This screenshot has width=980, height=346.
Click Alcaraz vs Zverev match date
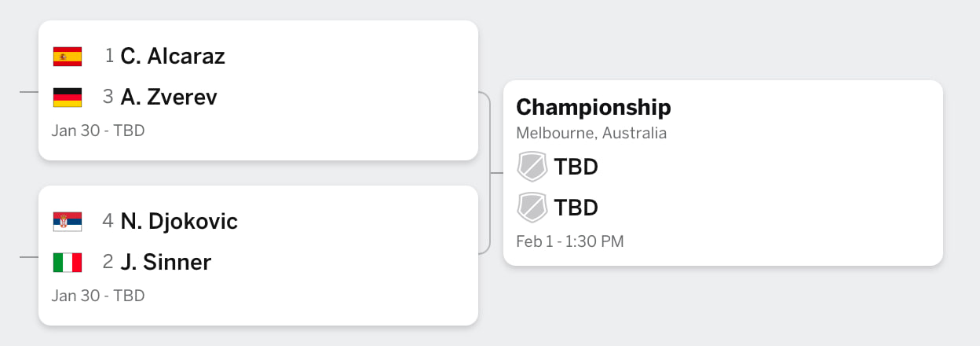click(98, 131)
